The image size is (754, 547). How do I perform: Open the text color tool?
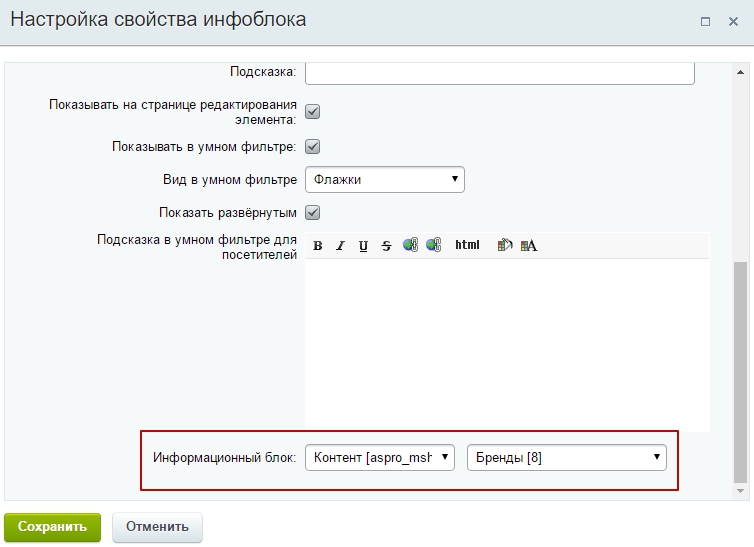pyautogui.click(x=529, y=245)
